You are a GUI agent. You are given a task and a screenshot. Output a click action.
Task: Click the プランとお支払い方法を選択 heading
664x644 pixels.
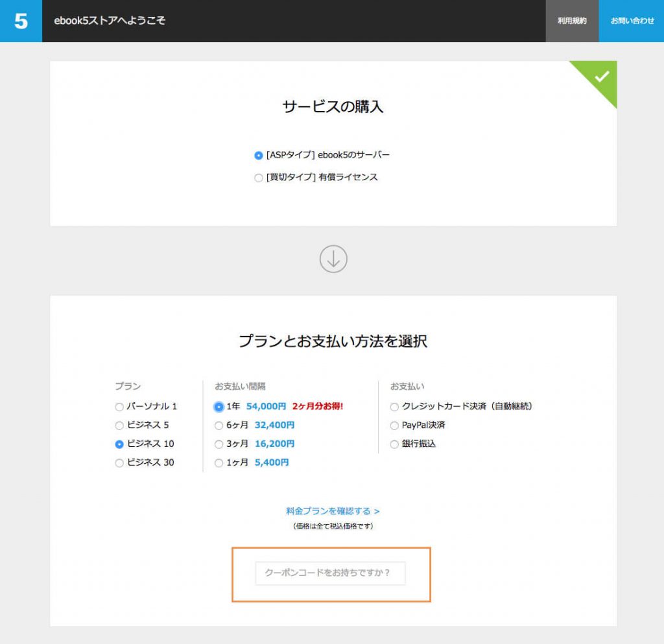(x=333, y=341)
